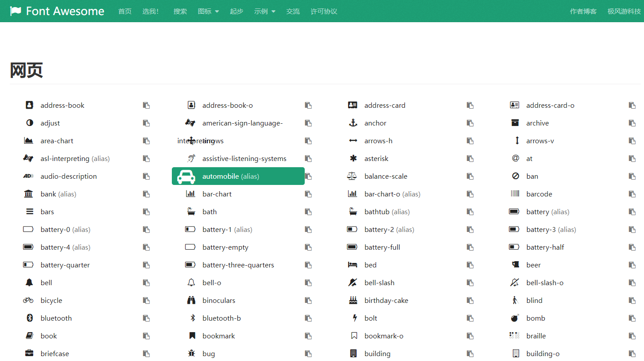The width and height of the screenshot is (644, 361).
Task: Click the Font Awesome flag logo
Action: tap(16, 11)
